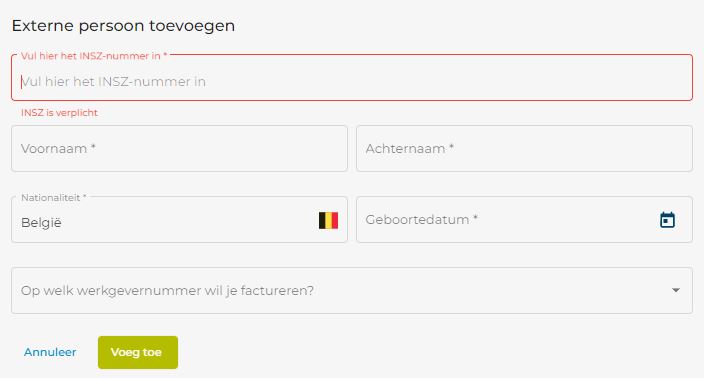Open the calendar date picker icon

[x=667, y=220]
